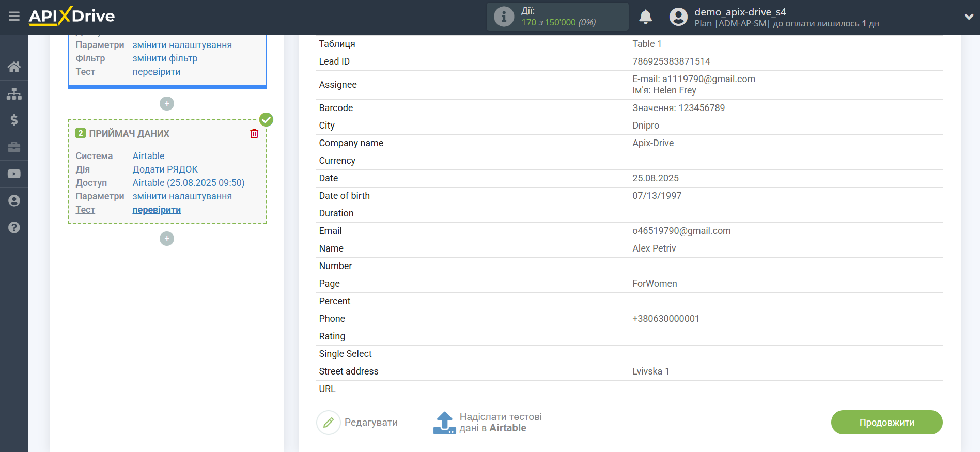The image size is (980, 452).
Task: Click the plus button above ПРИЙМАЧ ДАНИХ block
Action: point(167,104)
